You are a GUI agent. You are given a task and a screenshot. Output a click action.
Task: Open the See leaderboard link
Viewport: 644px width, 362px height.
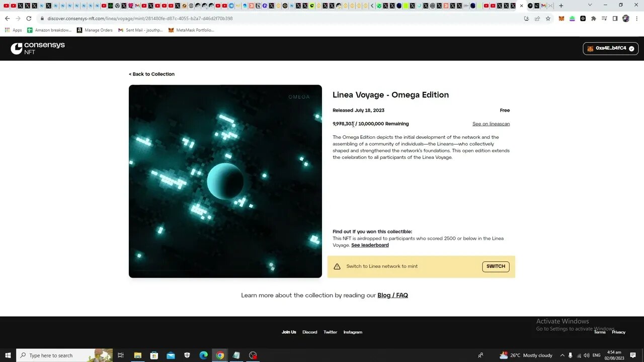pyautogui.click(x=370, y=245)
